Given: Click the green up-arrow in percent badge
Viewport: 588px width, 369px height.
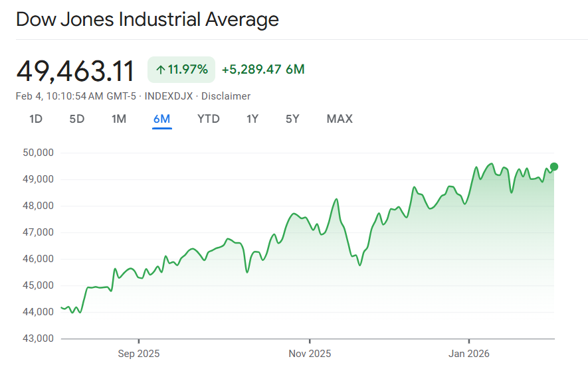Looking at the screenshot, I should pyautogui.click(x=160, y=70).
